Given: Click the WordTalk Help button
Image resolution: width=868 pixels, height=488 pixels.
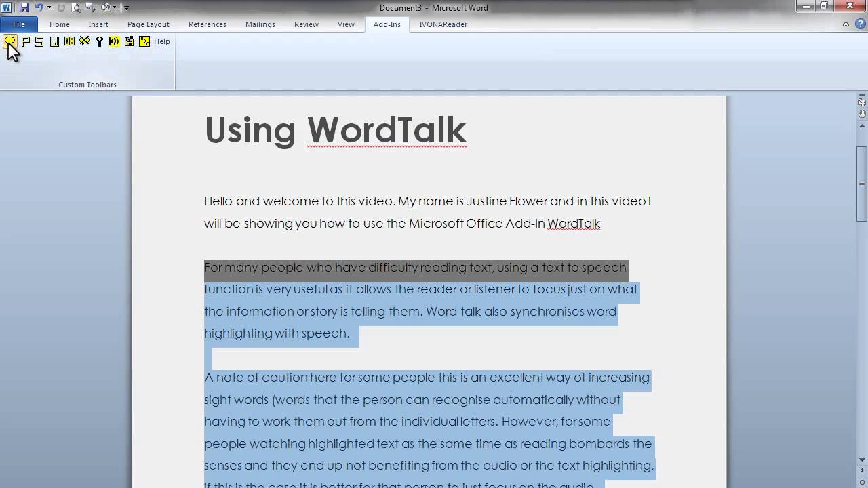Looking at the screenshot, I should click(x=161, y=41).
